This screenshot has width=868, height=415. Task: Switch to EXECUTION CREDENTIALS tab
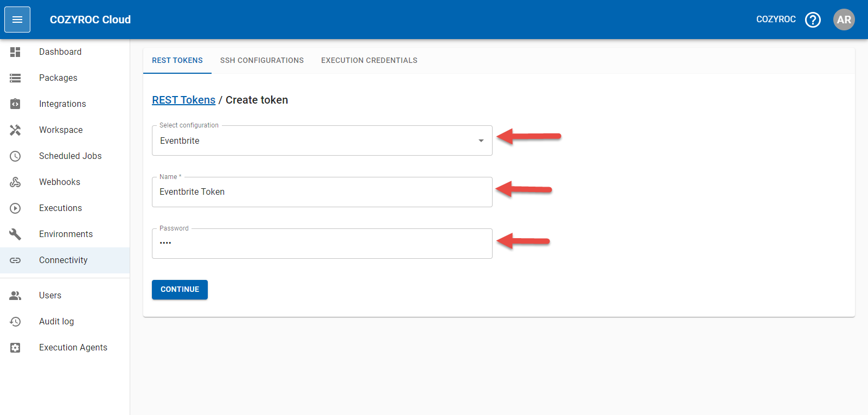[369, 61]
